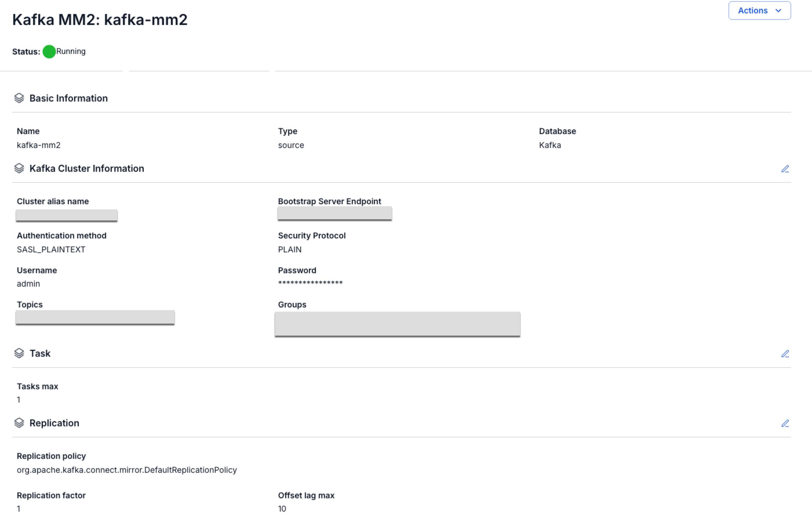Screen dimensions: 812x525
Task: Edit the Replication section settings
Action: coord(785,423)
